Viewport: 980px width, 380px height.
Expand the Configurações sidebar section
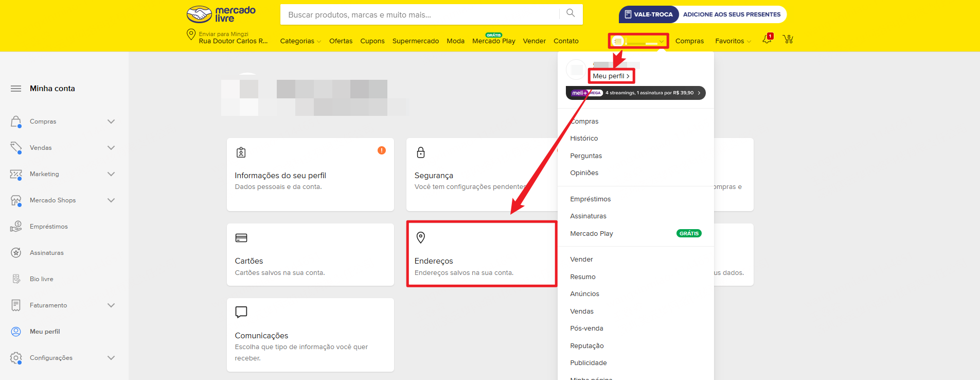click(111, 358)
